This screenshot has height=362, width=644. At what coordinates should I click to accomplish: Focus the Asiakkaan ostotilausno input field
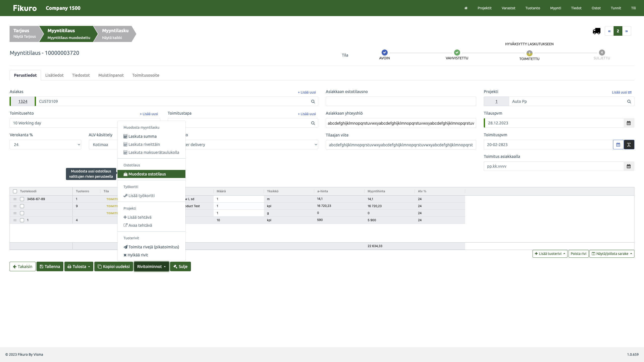[x=401, y=101]
